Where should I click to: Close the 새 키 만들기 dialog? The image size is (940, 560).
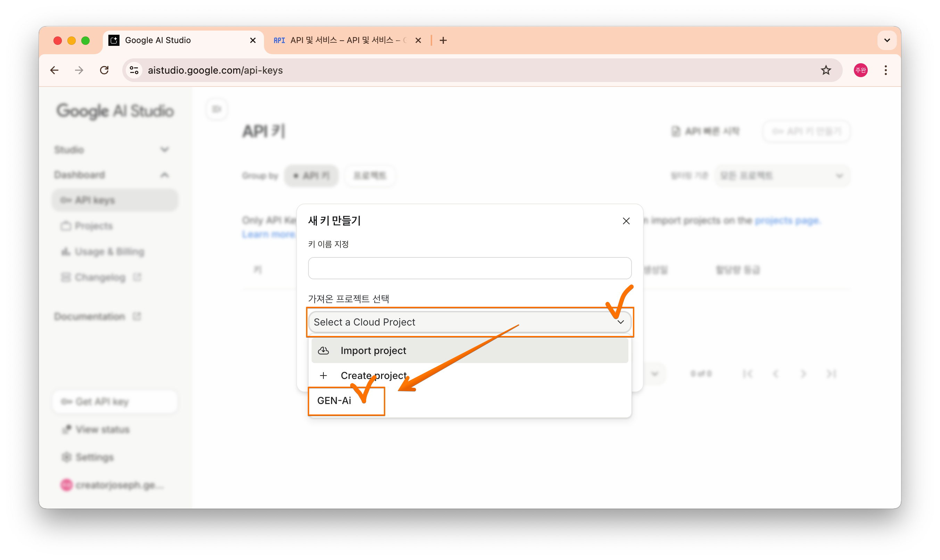(626, 221)
